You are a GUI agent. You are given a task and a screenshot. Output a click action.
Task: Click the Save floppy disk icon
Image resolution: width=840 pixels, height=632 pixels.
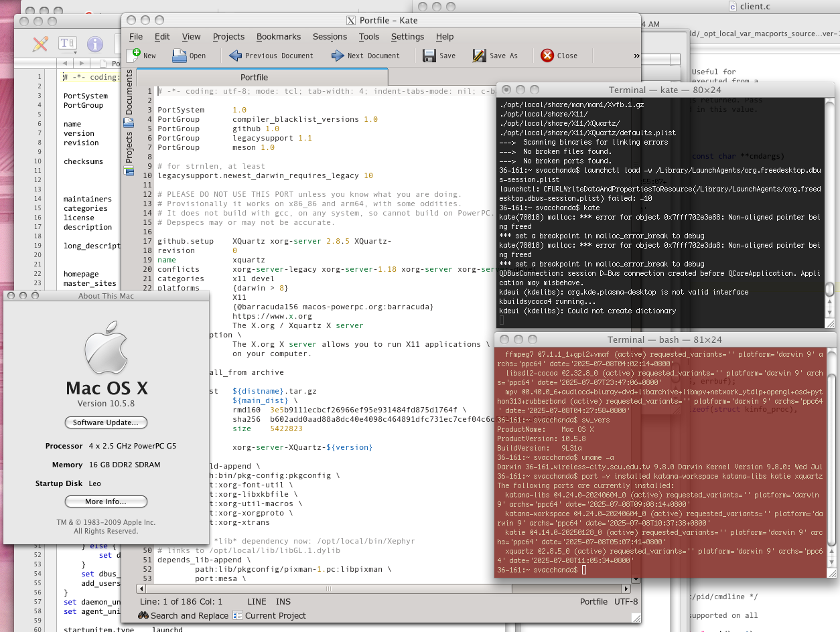click(x=429, y=56)
